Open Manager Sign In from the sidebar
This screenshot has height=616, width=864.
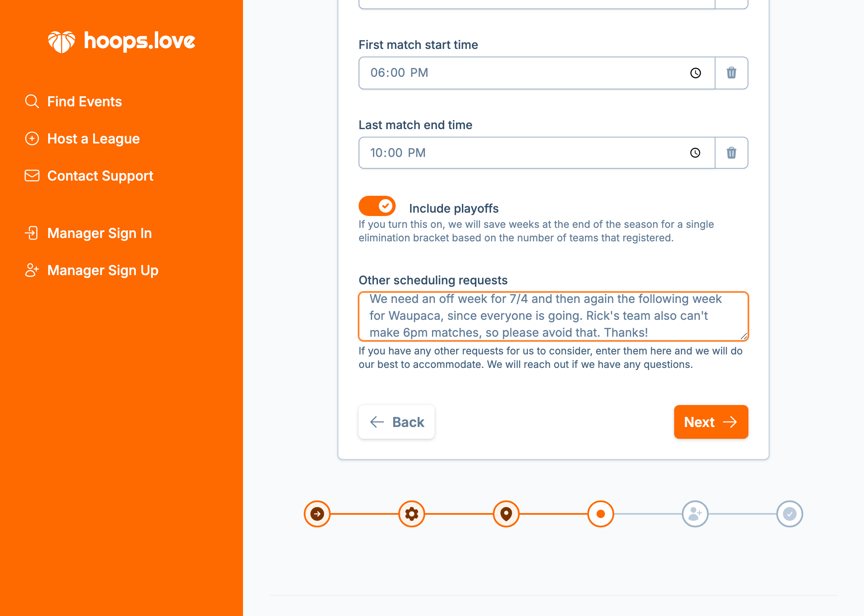[x=100, y=233]
